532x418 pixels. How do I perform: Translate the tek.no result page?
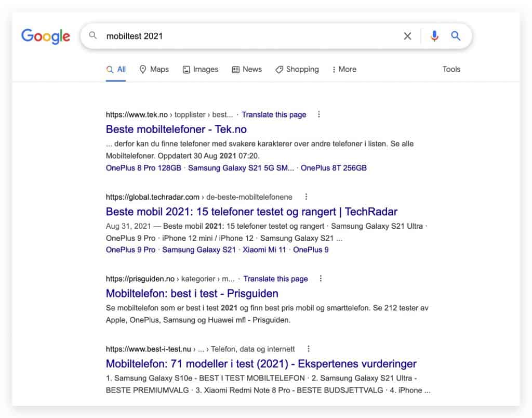274,115
